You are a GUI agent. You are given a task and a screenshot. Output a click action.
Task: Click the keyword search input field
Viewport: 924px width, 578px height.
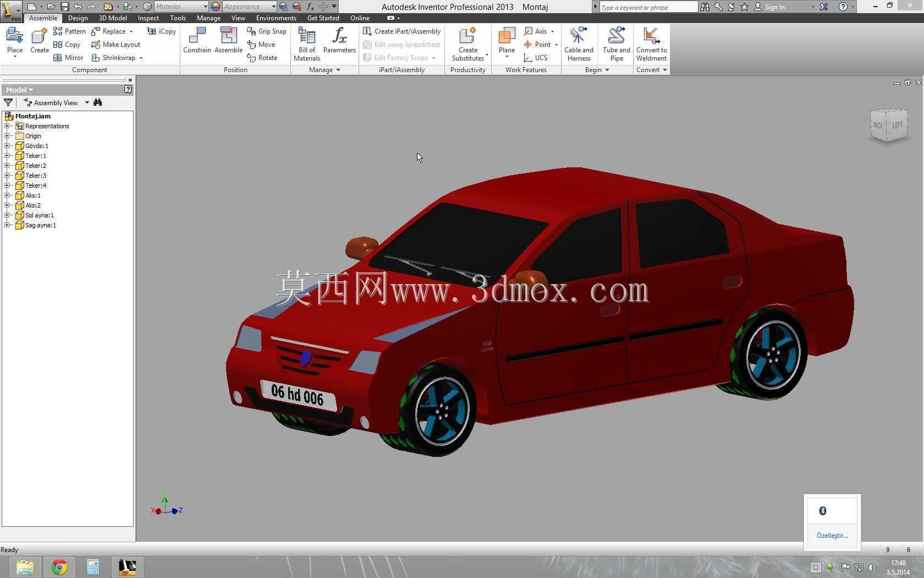pyautogui.click(x=648, y=7)
